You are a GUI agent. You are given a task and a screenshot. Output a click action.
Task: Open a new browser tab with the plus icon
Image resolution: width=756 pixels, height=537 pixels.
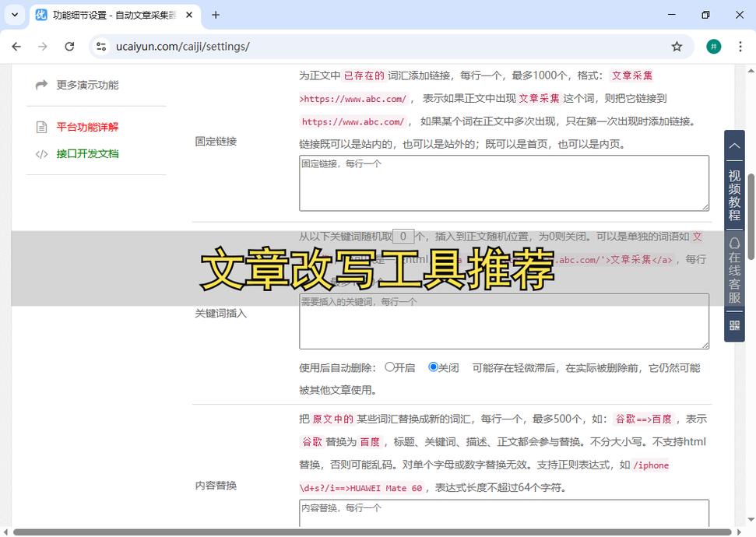point(215,15)
